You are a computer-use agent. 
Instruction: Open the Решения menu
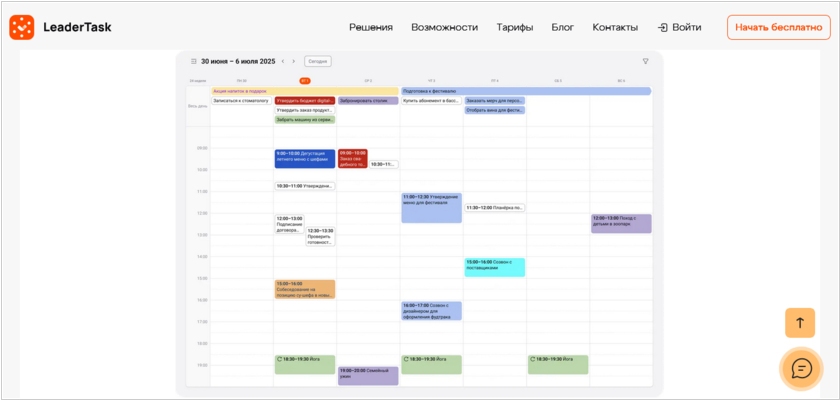[x=371, y=27]
